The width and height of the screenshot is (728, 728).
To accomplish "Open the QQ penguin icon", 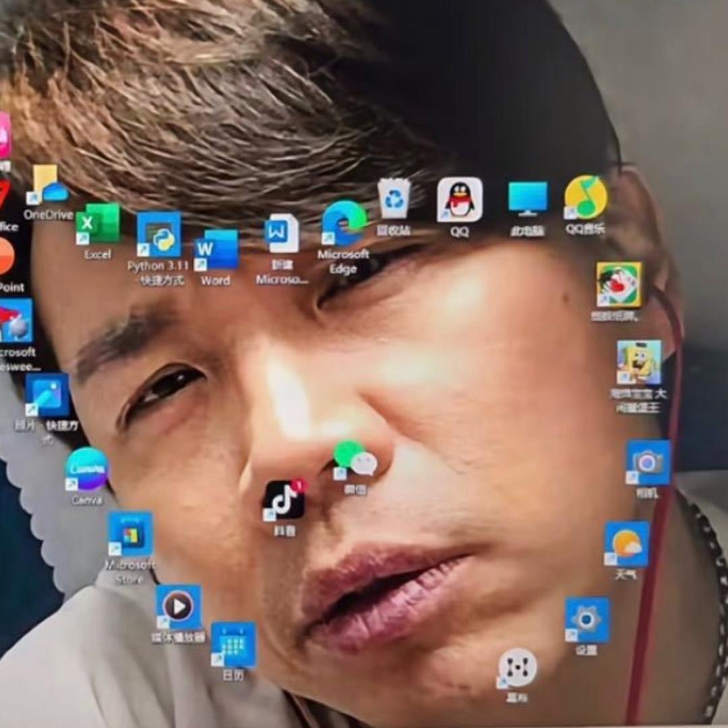I will 459,200.
